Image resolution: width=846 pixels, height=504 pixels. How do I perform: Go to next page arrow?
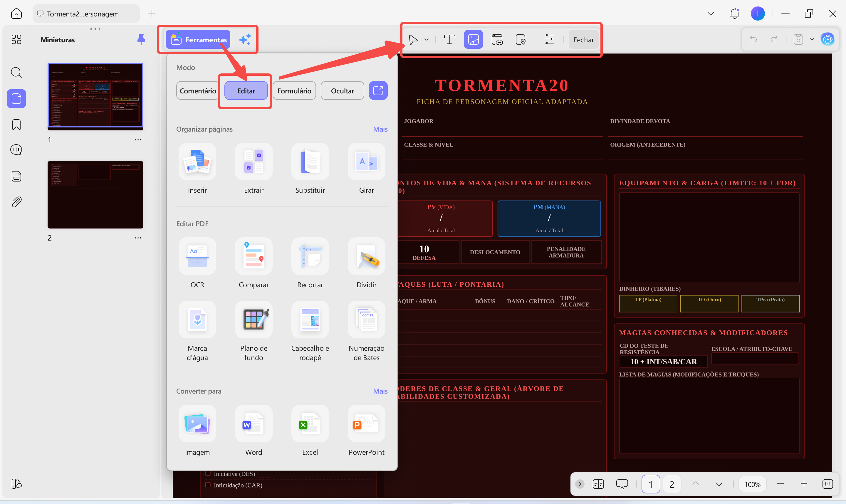pos(719,484)
